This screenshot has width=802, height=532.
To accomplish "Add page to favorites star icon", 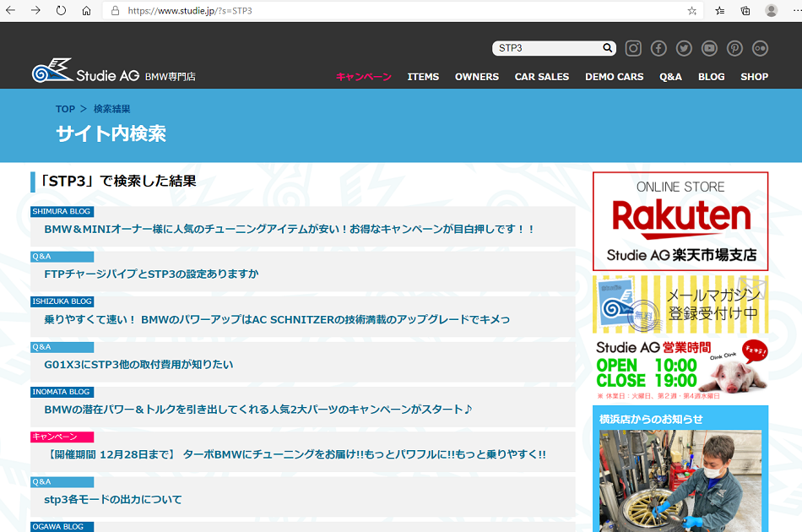I will point(692,10).
